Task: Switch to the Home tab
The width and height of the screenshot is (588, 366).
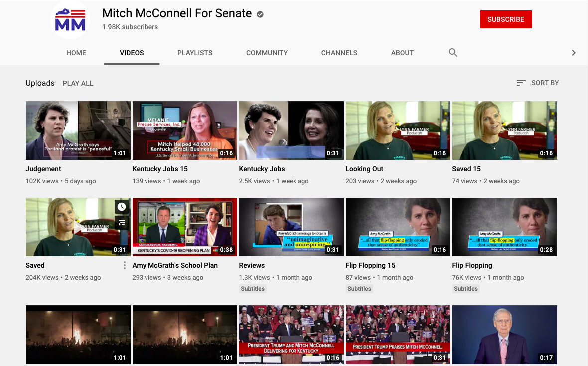Action: (x=76, y=53)
